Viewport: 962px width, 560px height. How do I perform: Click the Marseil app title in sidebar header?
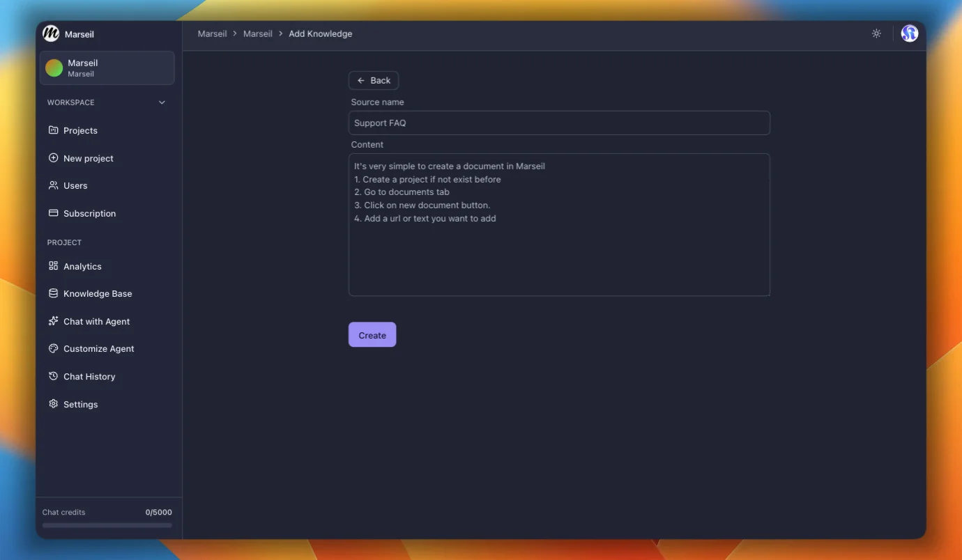[79, 34]
